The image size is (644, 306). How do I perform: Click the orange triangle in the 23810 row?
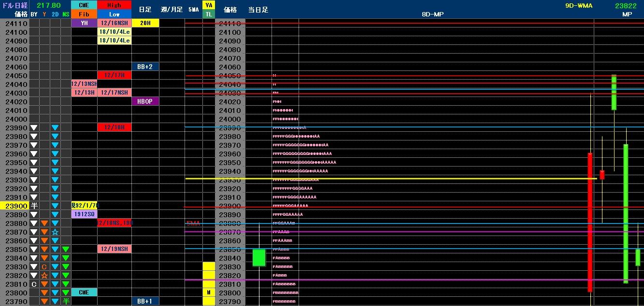[44, 284]
